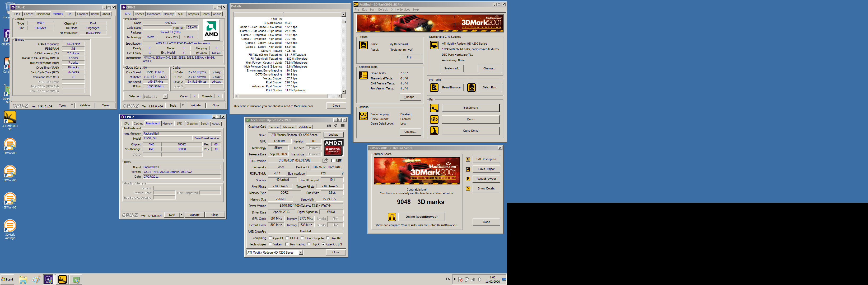The height and width of the screenshot is (285, 868).
Task: Click the Lookup button in GPU-Z
Action: tap(333, 135)
